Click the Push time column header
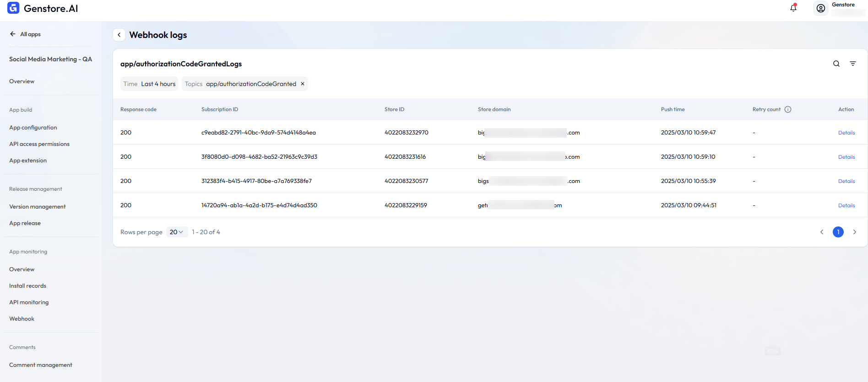Screen dimensions: 868x382 click(673, 109)
